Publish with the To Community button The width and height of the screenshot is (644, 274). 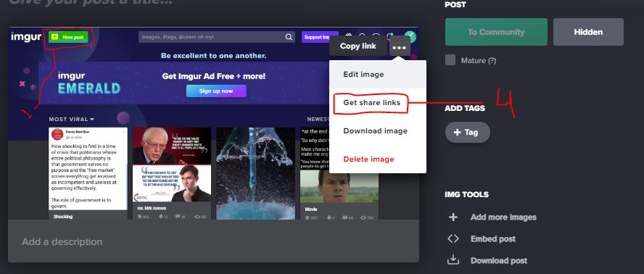pos(496,32)
